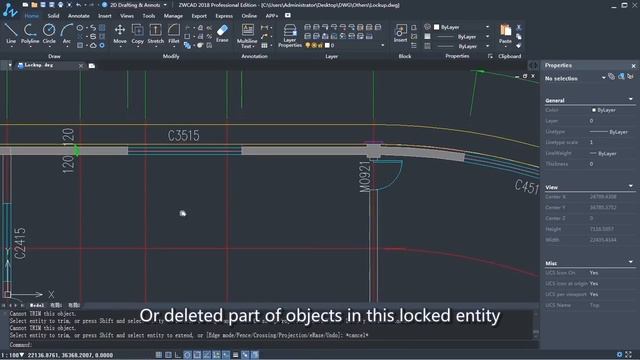Click the Cut icon in Clipboard
640x360 pixels.
519,27
